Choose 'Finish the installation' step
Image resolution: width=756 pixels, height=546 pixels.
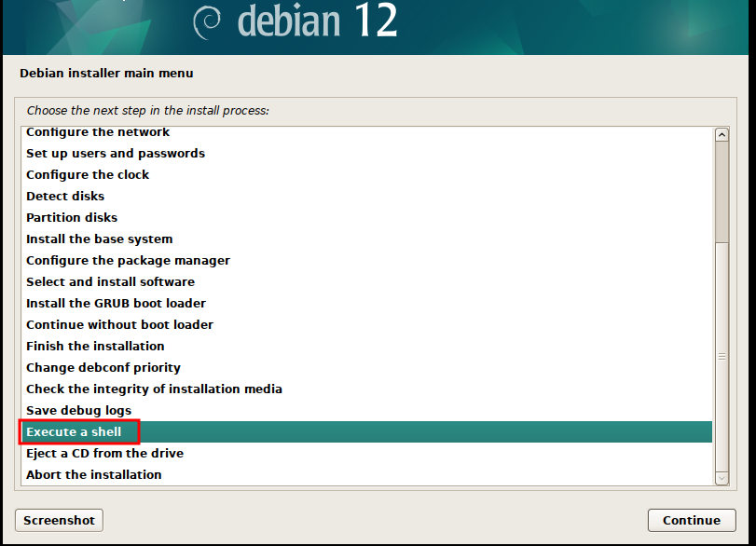click(366, 346)
